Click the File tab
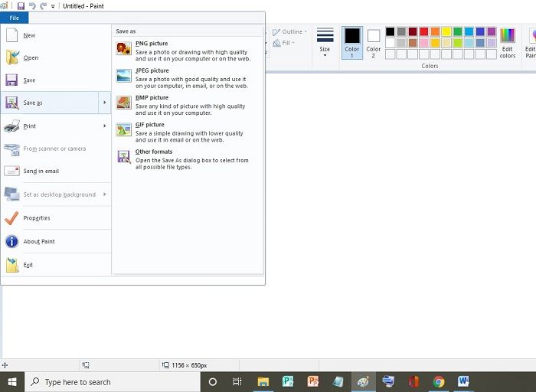Viewport: 536px width, 392px height. click(15, 18)
